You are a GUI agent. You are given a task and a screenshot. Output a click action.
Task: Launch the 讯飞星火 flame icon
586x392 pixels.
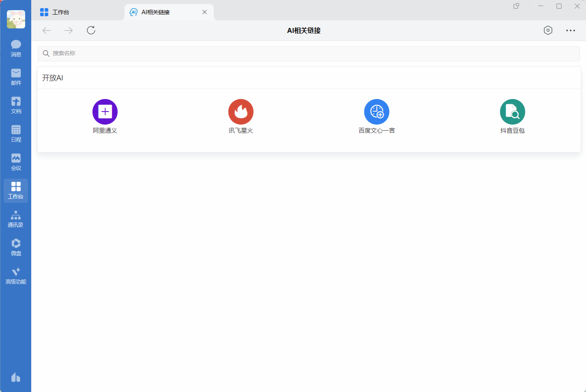pos(241,112)
